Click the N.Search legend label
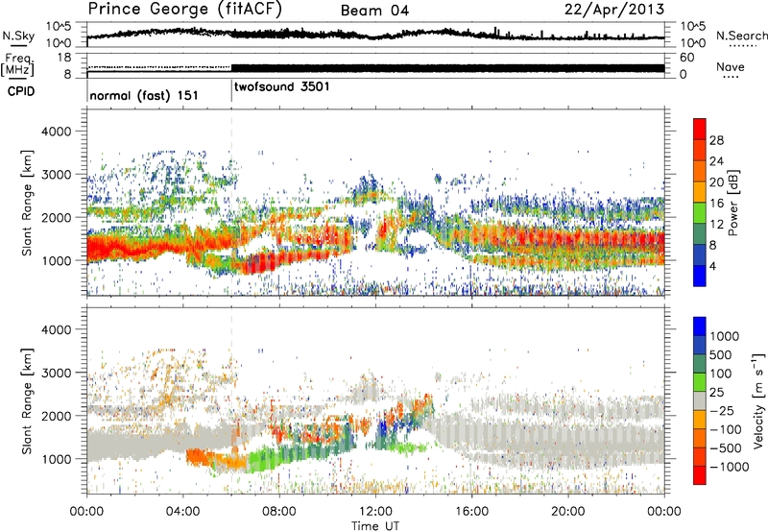Image resolution: width=768 pixels, height=532 pixels. (742, 36)
